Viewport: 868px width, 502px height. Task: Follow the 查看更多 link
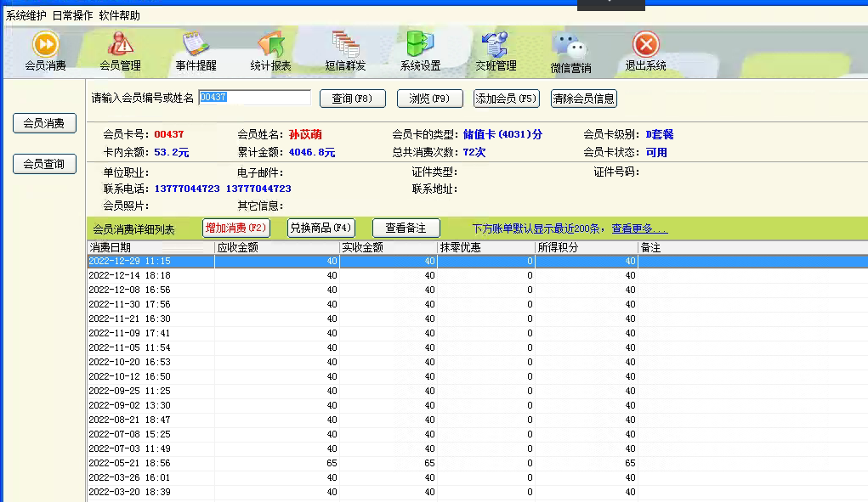tap(639, 228)
